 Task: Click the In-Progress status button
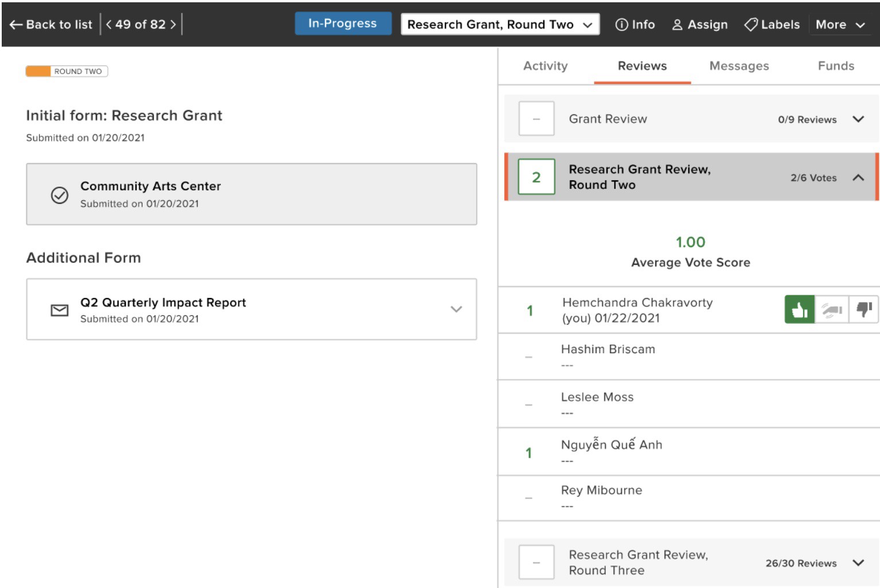(342, 24)
